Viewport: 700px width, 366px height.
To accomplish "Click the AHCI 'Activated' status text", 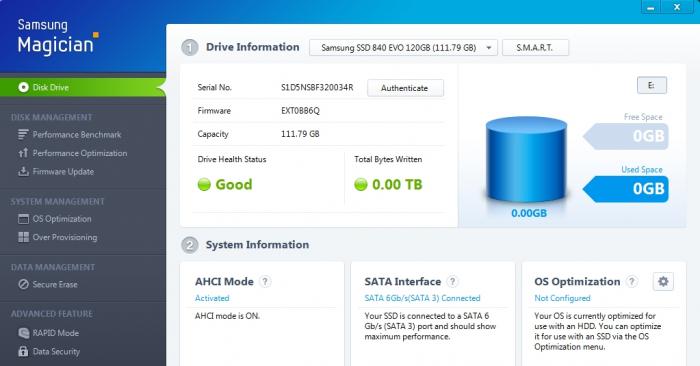I will (212, 298).
